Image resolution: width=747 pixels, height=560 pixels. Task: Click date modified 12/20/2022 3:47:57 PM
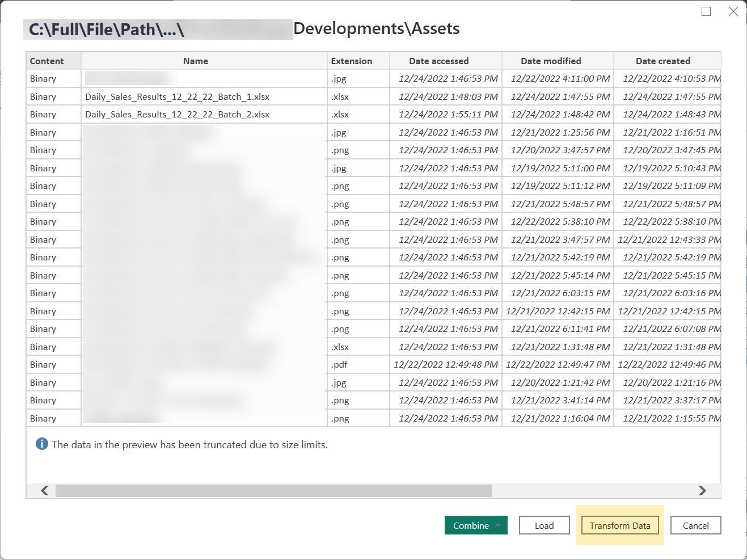560,150
